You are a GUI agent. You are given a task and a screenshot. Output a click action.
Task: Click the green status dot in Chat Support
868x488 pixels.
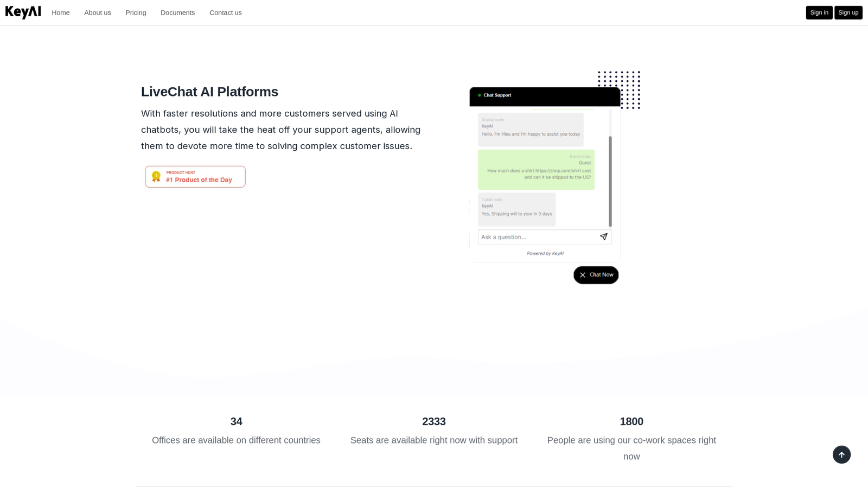click(480, 95)
